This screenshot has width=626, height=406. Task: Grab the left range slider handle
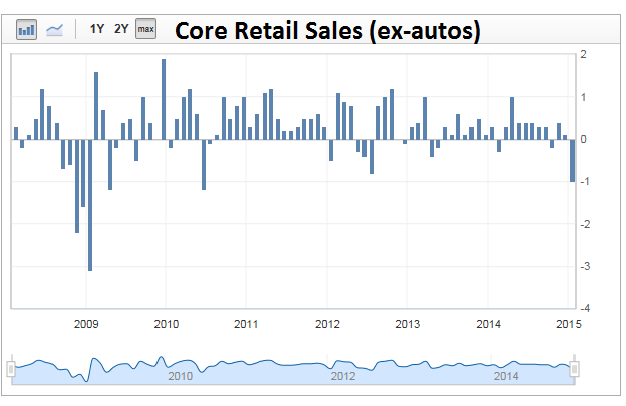coord(11,369)
